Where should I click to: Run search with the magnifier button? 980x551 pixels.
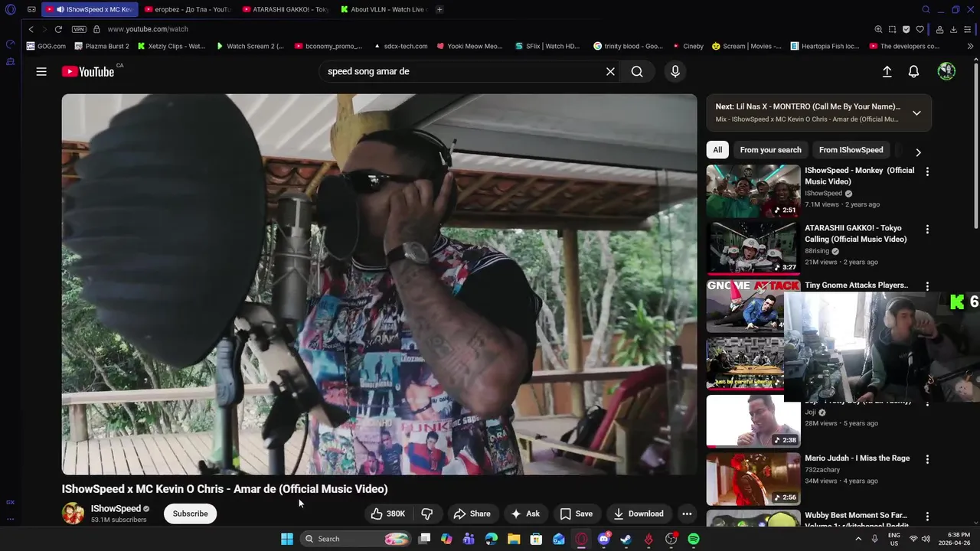(x=637, y=71)
